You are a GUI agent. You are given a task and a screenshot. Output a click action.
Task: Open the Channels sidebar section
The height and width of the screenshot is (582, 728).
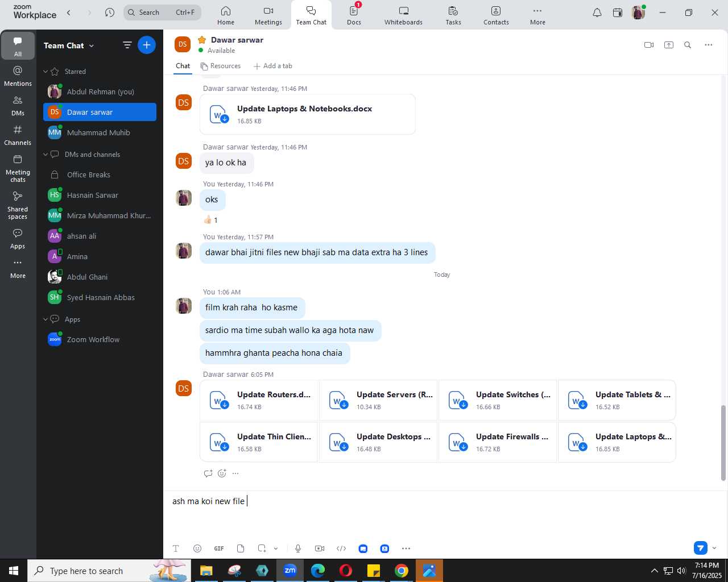point(18,135)
